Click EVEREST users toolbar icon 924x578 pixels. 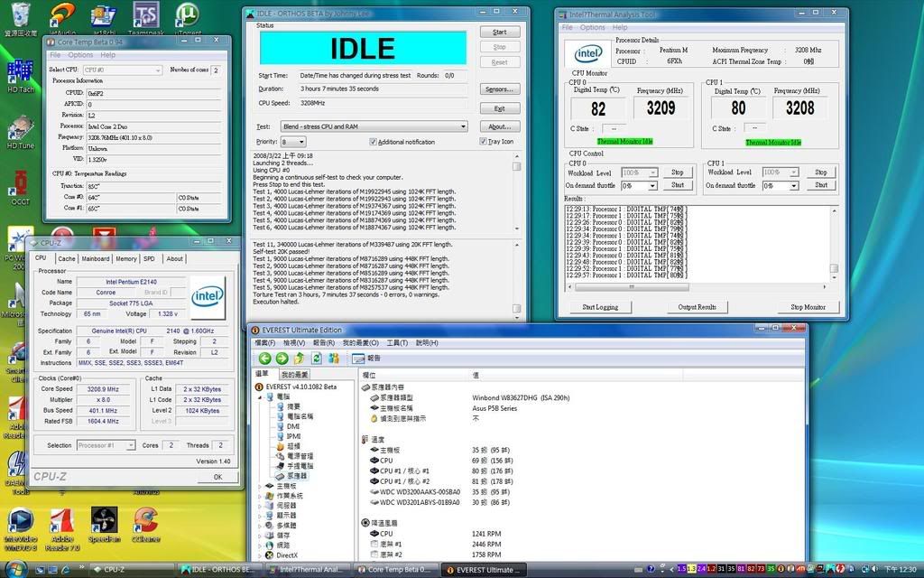334,358
